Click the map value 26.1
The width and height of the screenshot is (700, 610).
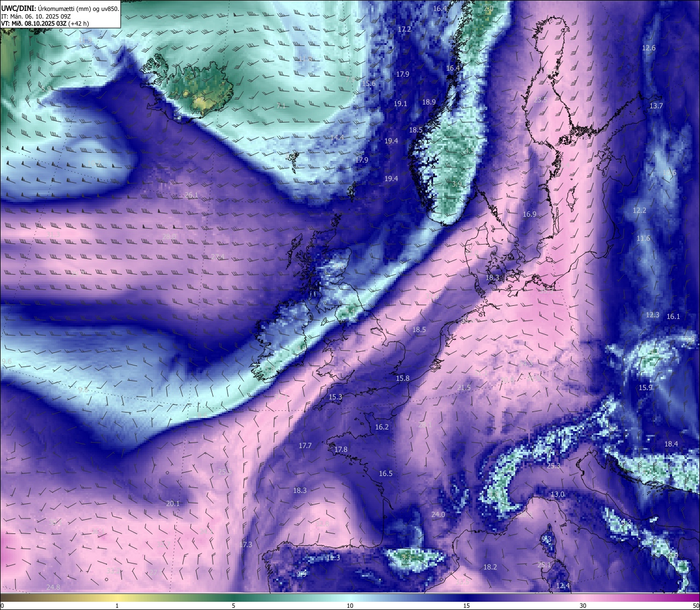coord(191,195)
